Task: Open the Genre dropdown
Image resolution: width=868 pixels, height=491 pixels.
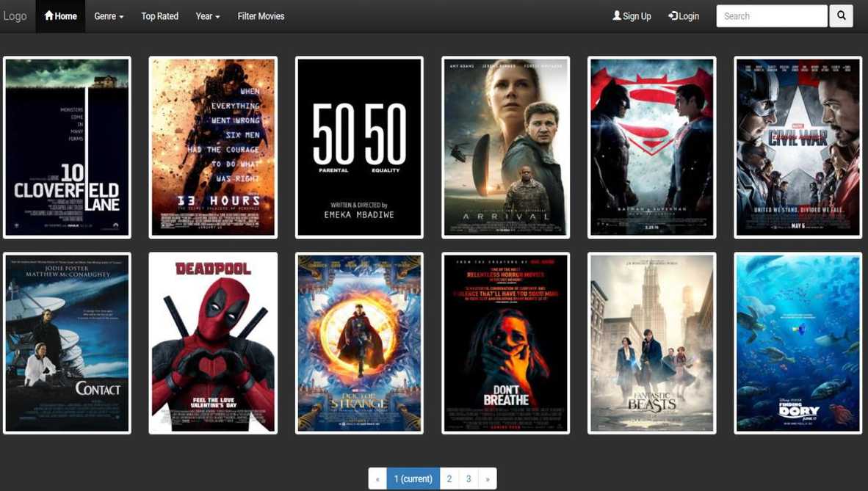Action: pyautogui.click(x=107, y=15)
